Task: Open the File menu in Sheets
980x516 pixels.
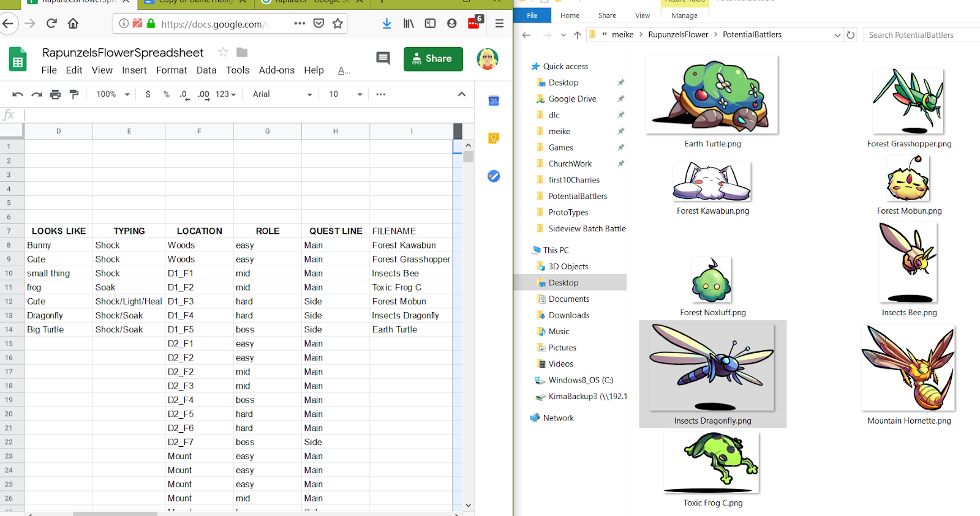Action: click(49, 70)
